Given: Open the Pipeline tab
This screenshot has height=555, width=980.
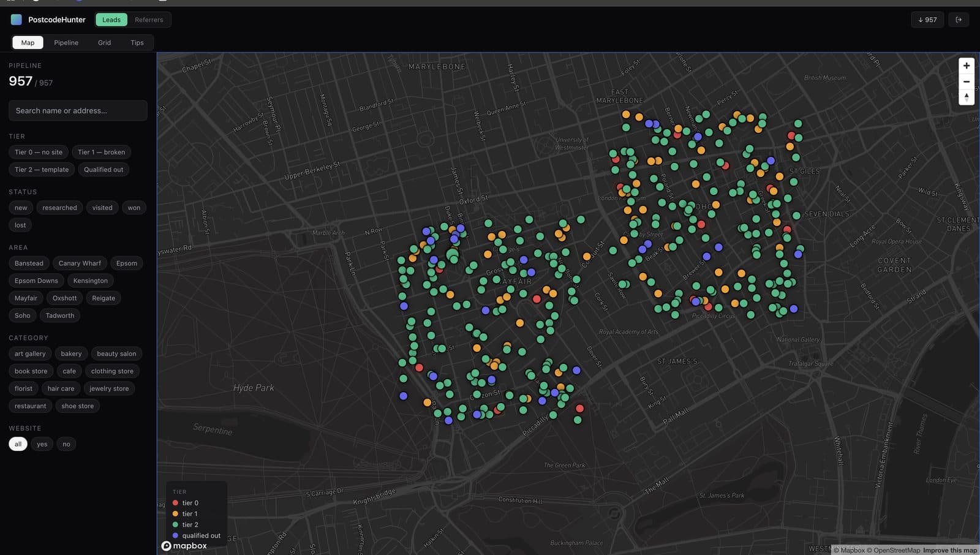Looking at the screenshot, I should [x=66, y=42].
